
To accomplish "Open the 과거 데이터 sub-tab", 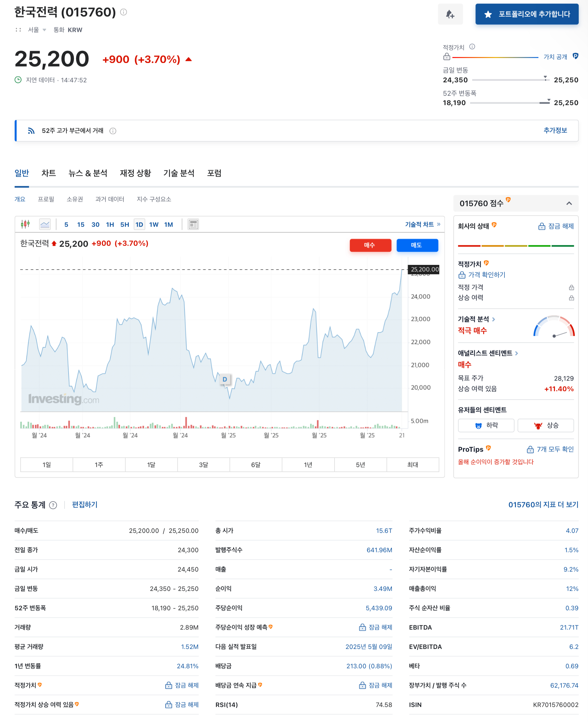I will coord(110,199).
